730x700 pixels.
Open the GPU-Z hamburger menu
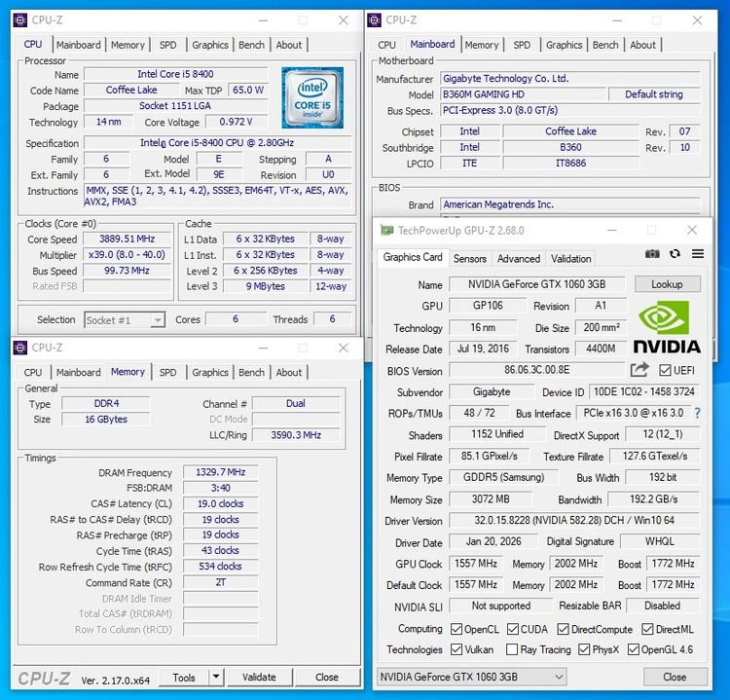[698, 254]
